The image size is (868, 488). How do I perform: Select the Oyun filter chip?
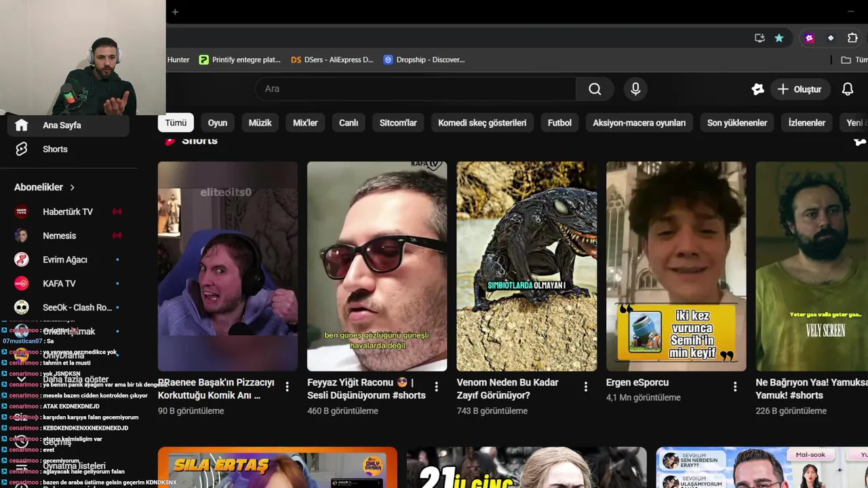[x=218, y=123]
